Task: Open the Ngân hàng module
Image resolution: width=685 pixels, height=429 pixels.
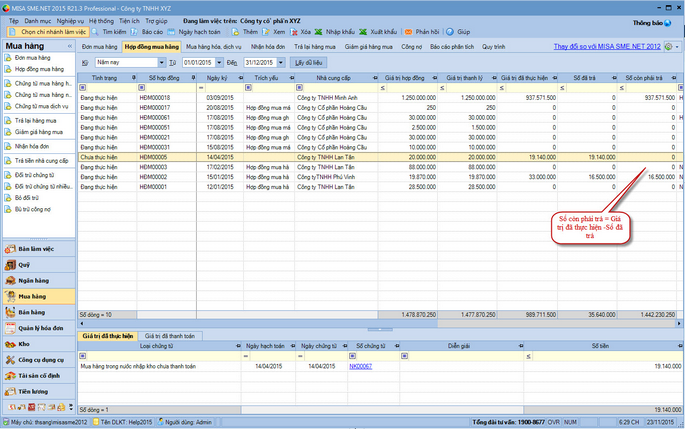Action: click(39, 280)
